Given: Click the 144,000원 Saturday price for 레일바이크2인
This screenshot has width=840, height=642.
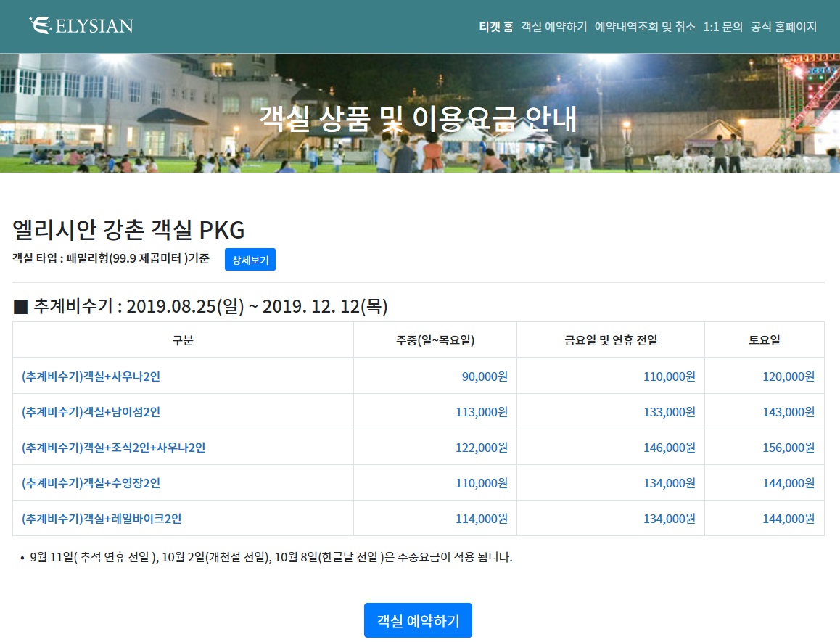Looking at the screenshot, I should 788,518.
